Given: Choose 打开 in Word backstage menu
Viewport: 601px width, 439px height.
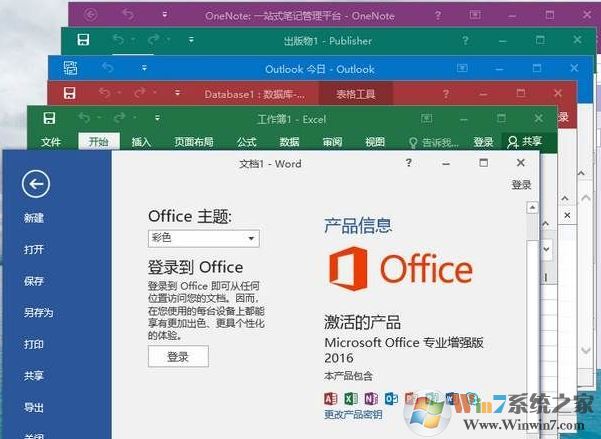Looking at the screenshot, I should [x=34, y=250].
